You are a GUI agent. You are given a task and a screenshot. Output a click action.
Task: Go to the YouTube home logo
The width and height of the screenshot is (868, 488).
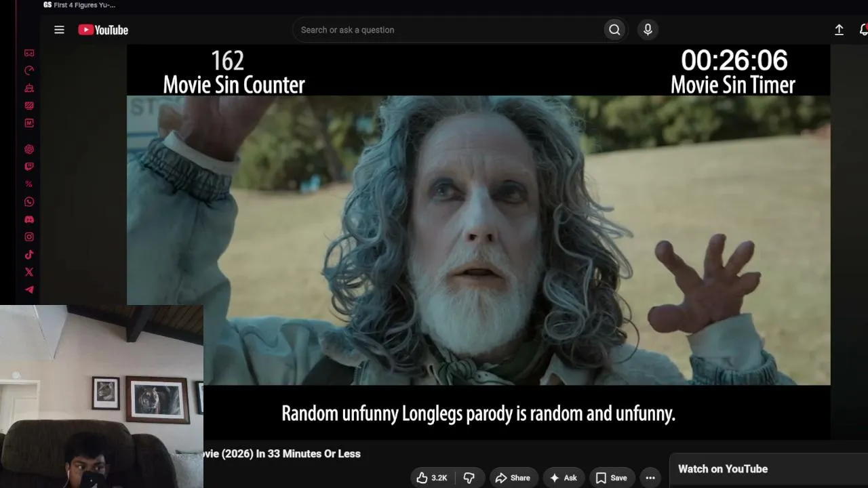[x=103, y=30]
